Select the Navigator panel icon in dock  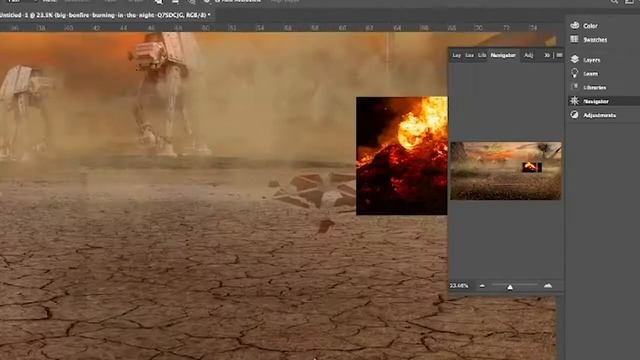tap(575, 101)
